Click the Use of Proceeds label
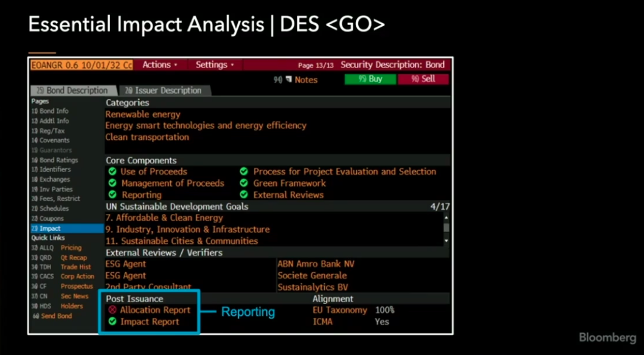The image size is (644, 355). [x=154, y=171]
